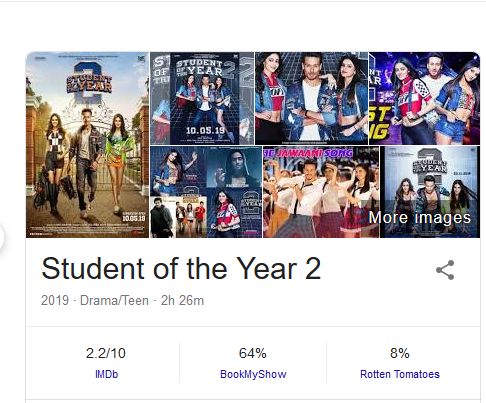
Task: Open the blue poster dated 10.05.19
Action: 202,98
